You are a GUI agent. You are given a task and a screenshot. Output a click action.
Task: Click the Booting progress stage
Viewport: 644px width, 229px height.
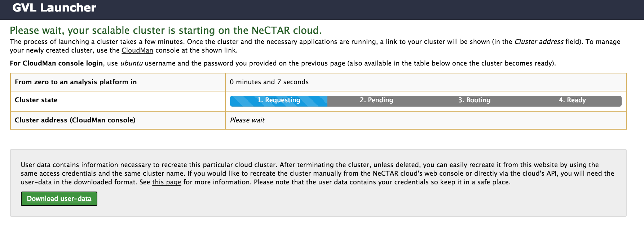pyautogui.click(x=474, y=100)
